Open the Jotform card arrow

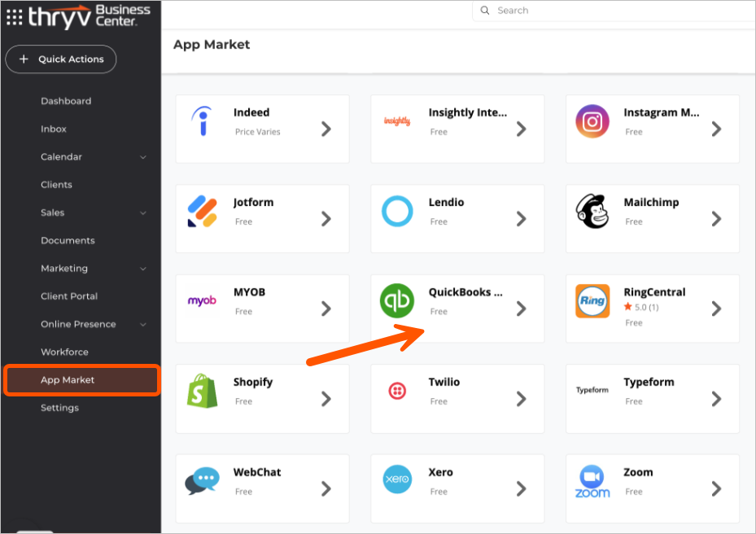tap(326, 219)
